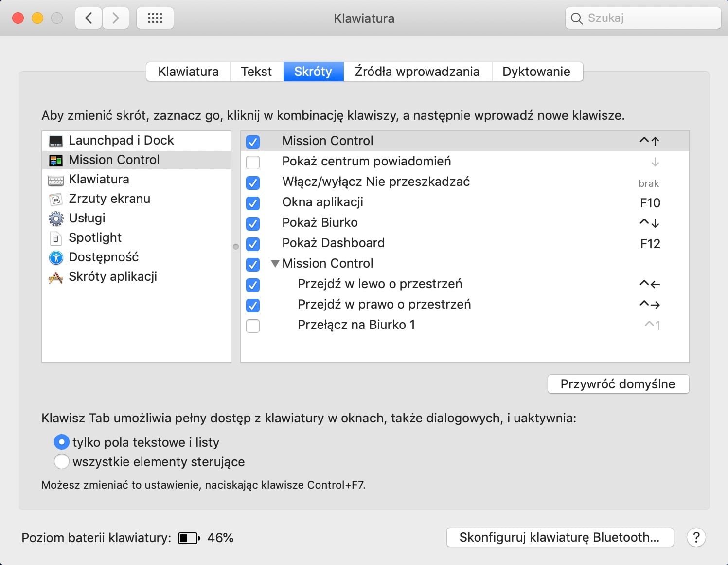
Task: Switch to the Źródła wprowadzania tab
Action: [x=417, y=72]
